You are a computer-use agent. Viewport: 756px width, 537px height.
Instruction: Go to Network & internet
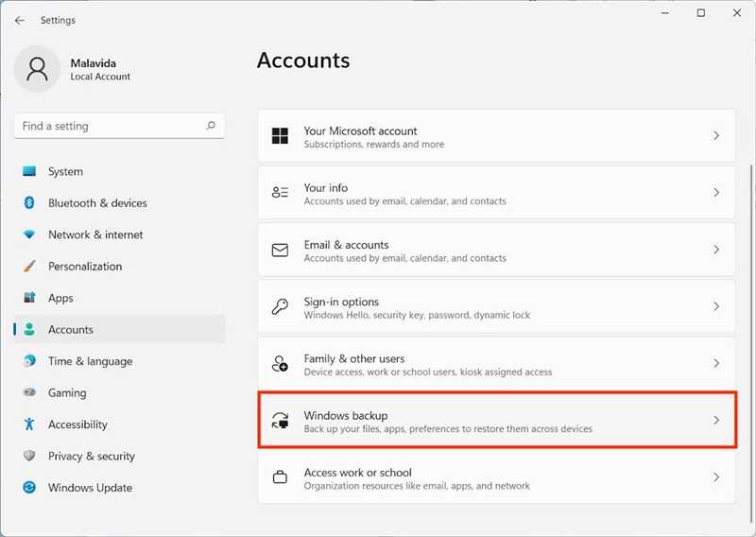point(95,234)
